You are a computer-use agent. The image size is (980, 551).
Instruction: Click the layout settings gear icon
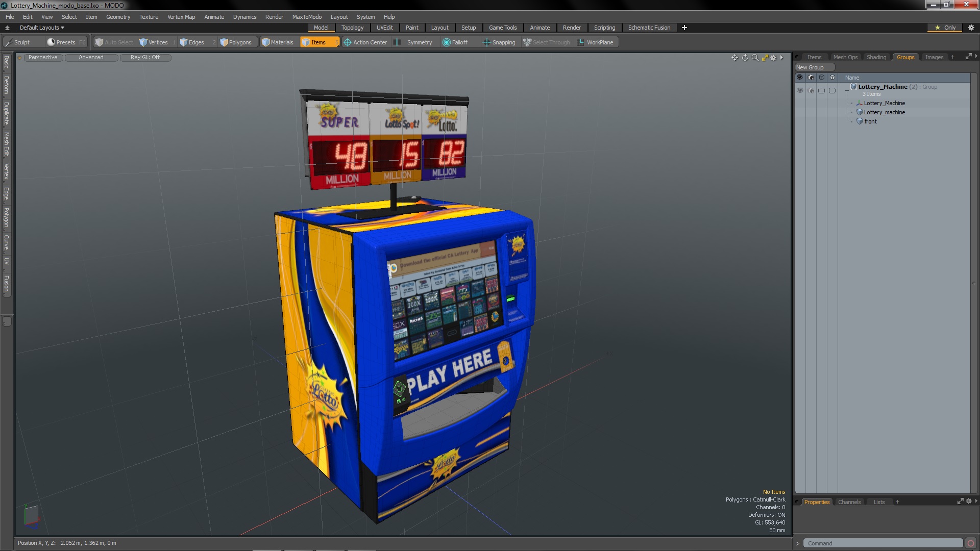pos(971,28)
